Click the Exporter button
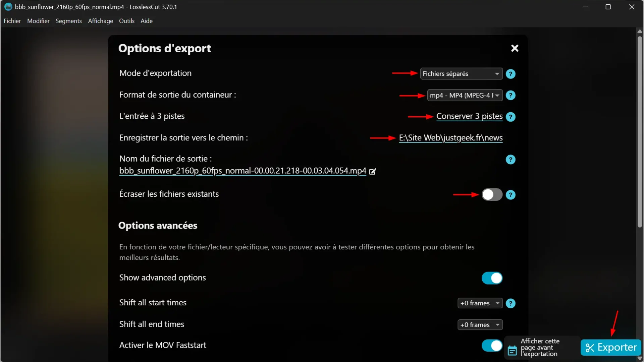This screenshot has height=362, width=644. (x=611, y=348)
